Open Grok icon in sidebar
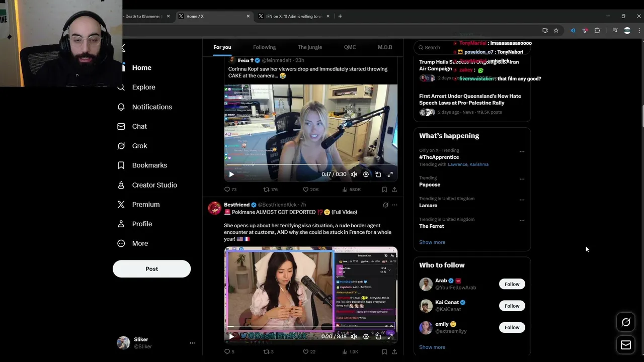The image size is (644, 362). click(x=121, y=146)
